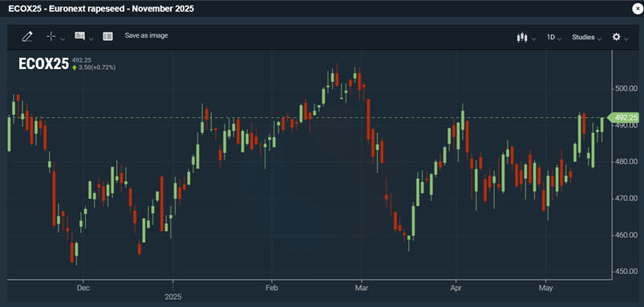Screen dimensions: 644x307
Task: Expand settings gear dropdown arrow
Action: (x=626, y=39)
